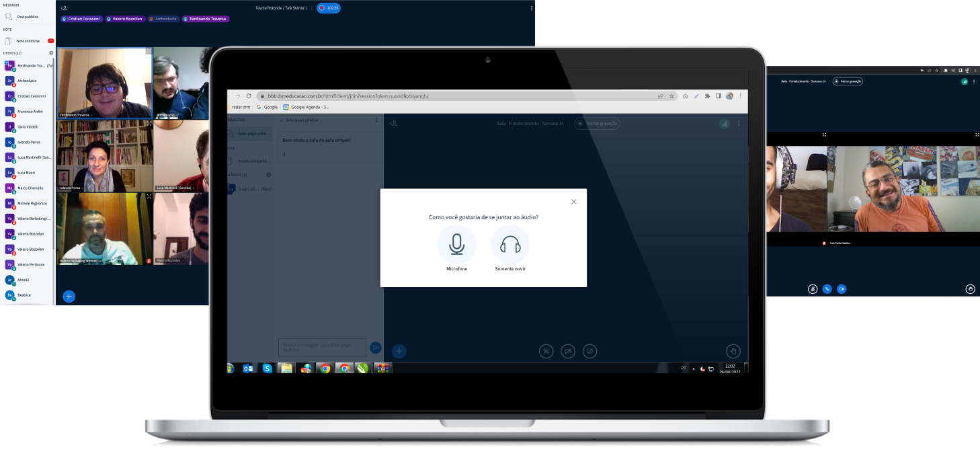Bookmark the page with the star icon

(671, 96)
